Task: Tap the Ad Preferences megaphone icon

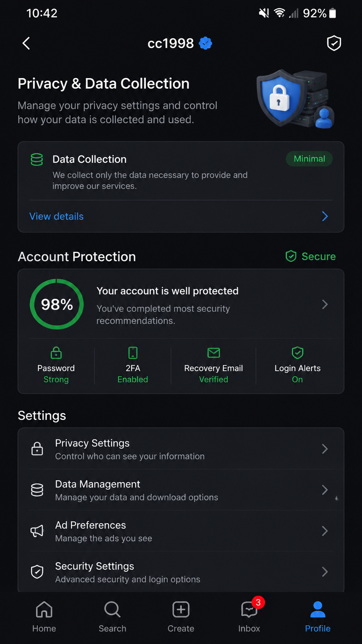Action: coord(37,531)
